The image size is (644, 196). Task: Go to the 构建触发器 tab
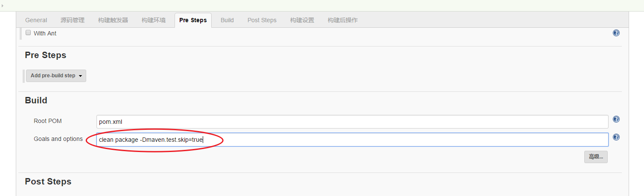[x=113, y=20]
